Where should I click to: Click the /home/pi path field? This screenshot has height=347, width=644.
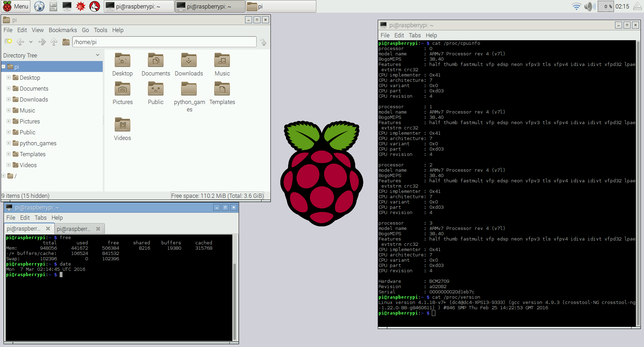pos(165,42)
